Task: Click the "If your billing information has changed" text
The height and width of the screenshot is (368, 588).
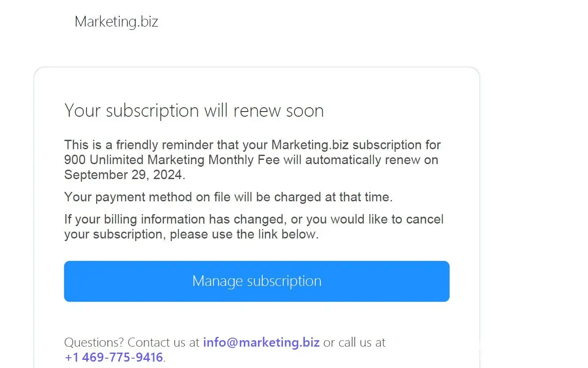Action: 175,219
